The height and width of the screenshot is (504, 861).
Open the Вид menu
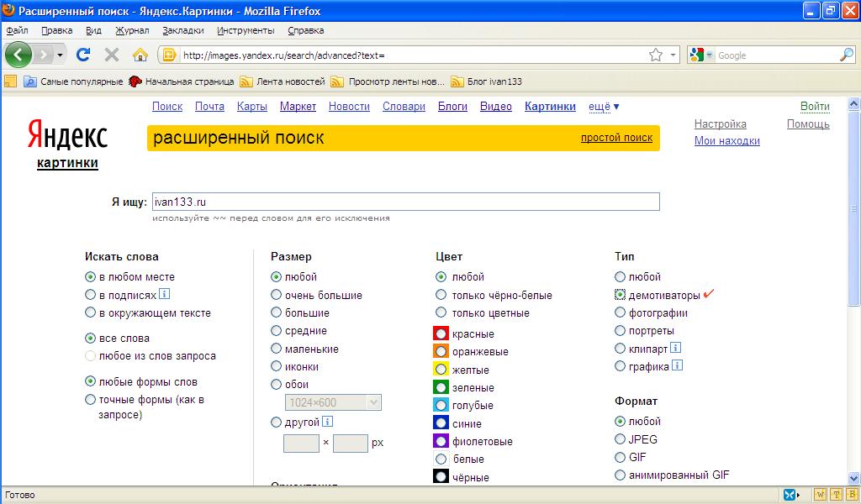click(94, 31)
